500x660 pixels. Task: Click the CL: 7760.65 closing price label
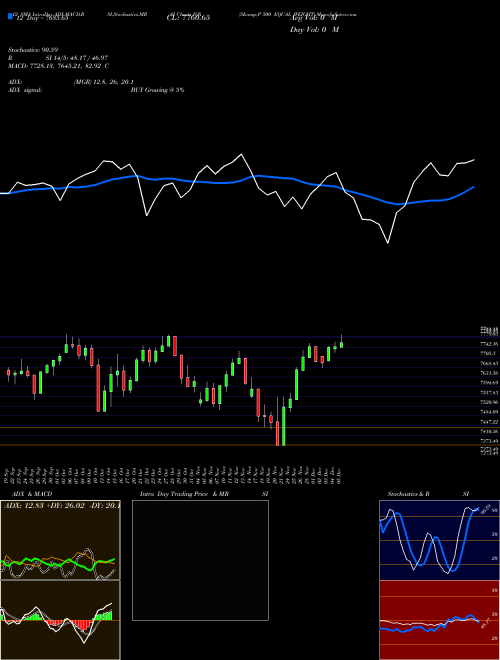pyautogui.click(x=188, y=17)
